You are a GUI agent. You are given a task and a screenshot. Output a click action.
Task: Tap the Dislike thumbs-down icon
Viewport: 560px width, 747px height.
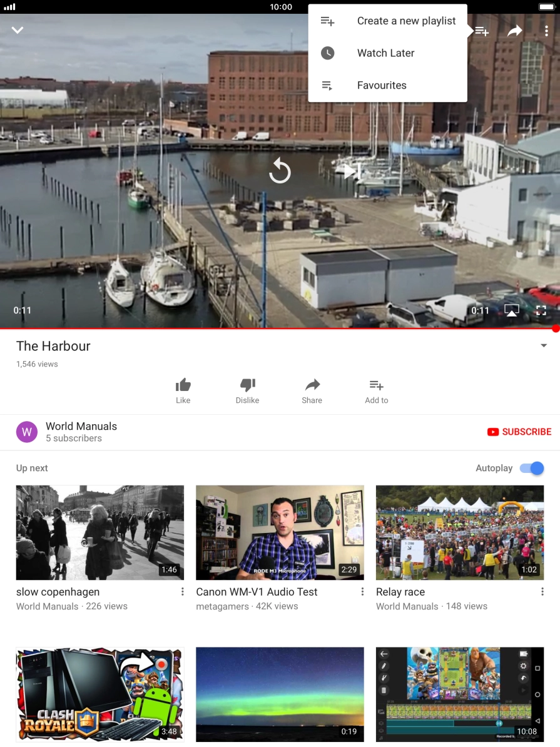point(247,385)
